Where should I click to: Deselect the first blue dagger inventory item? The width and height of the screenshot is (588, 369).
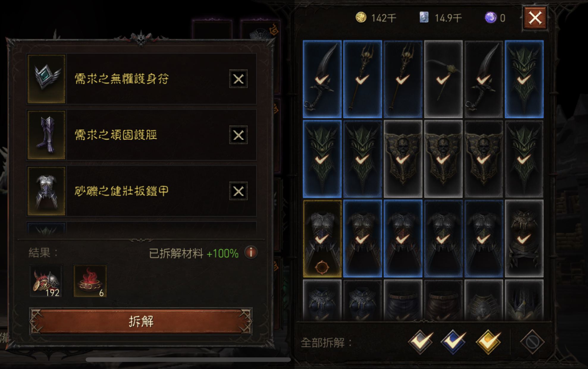click(x=322, y=79)
